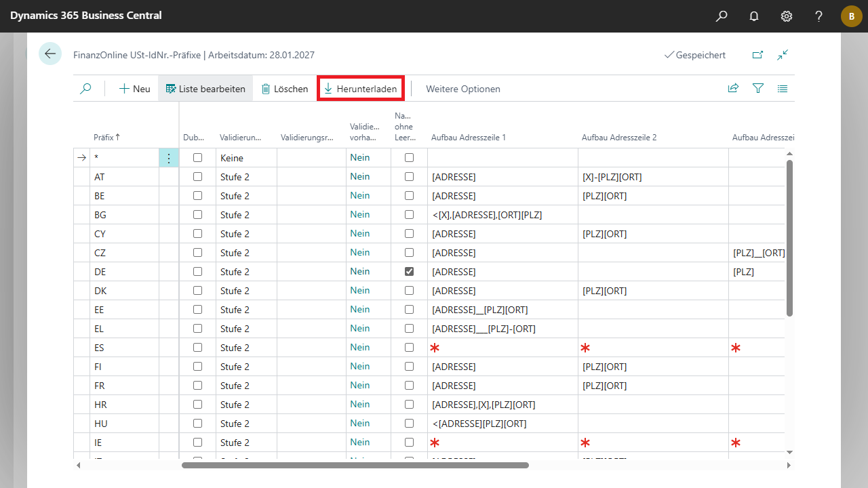Screen dimensions: 868x488
Task: Select <[X],[ADRESSE],[ORT][PLZ] cell
Action: pos(502,215)
